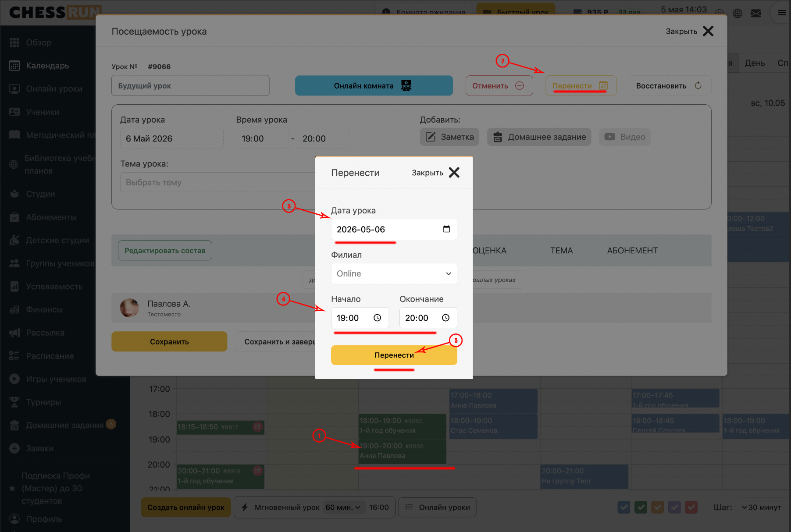Viewport: 791px width, 532px height.
Task: Open the 60 мин. duration dropdown
Action: click(343, 507)
